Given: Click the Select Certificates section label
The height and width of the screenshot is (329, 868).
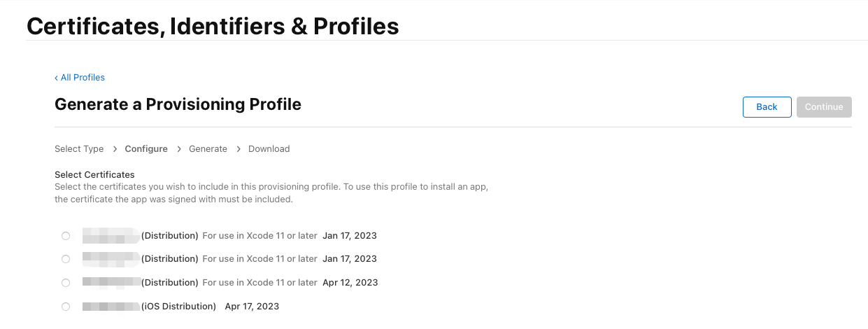Looking at the screenshot, I should 94,174.
